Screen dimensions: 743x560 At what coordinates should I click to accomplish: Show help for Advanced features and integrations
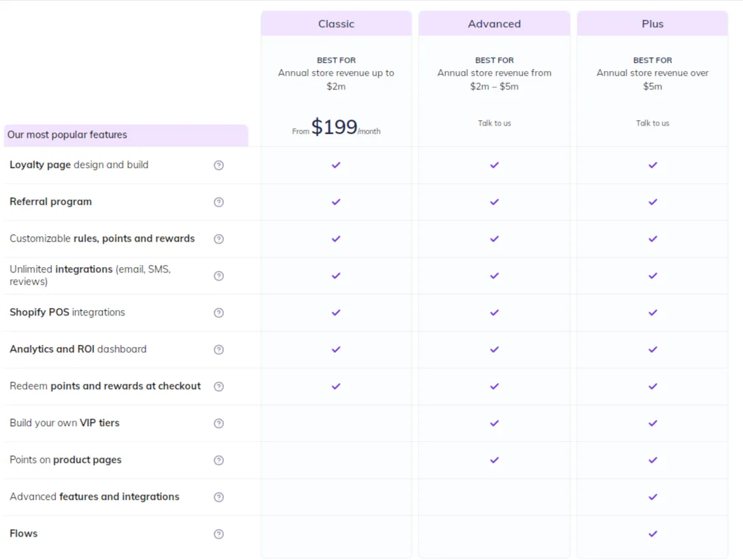(219, 497)
